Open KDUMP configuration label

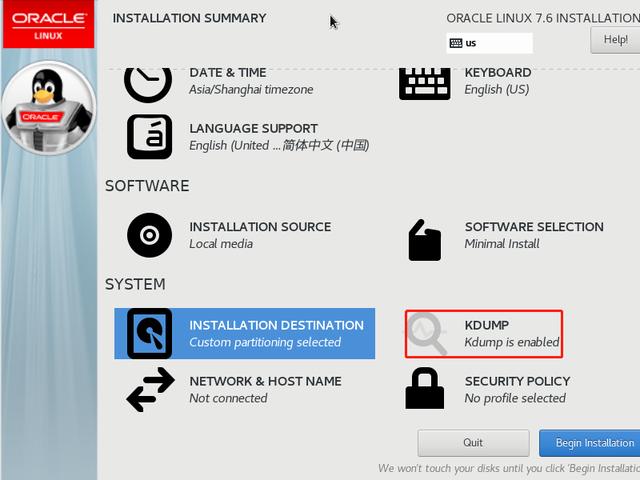487,325
